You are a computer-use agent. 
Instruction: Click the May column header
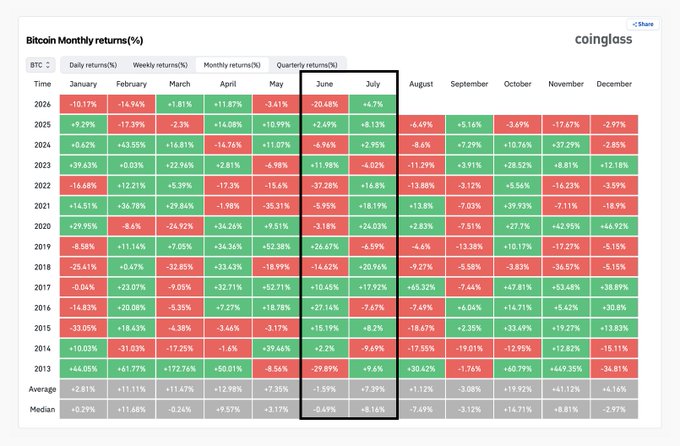click(276, 84)
